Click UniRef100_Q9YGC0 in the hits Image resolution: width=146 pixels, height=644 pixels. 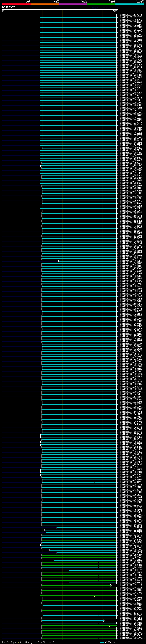click(x=131, y=352)
